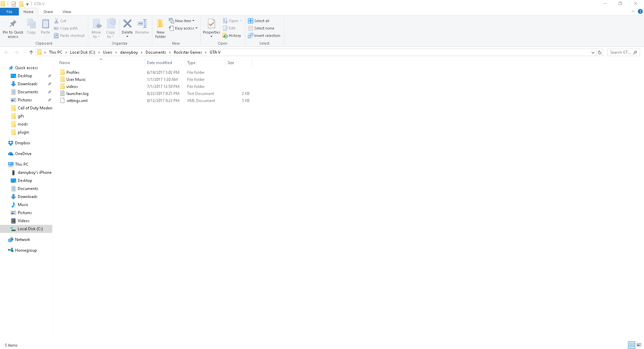This screenshot has width=644, height=349.
Task: Open recent locations dropdown arrow
Action: (x=24, y=52)
